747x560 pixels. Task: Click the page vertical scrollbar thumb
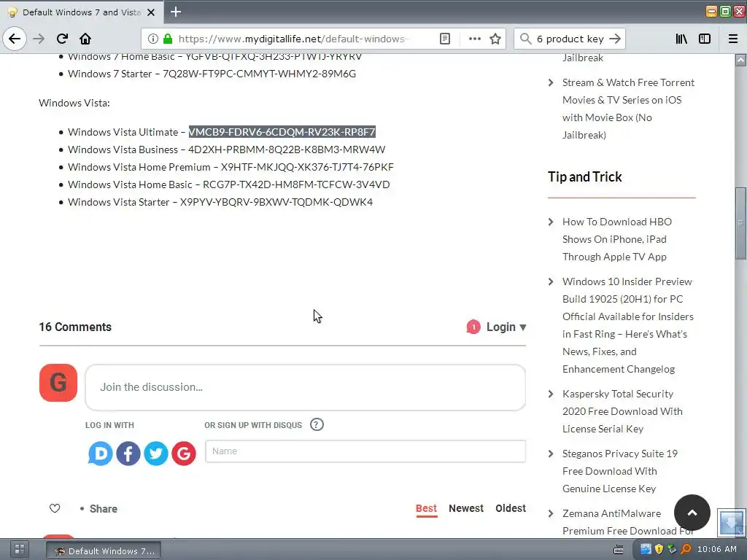(x=740, y=223)
